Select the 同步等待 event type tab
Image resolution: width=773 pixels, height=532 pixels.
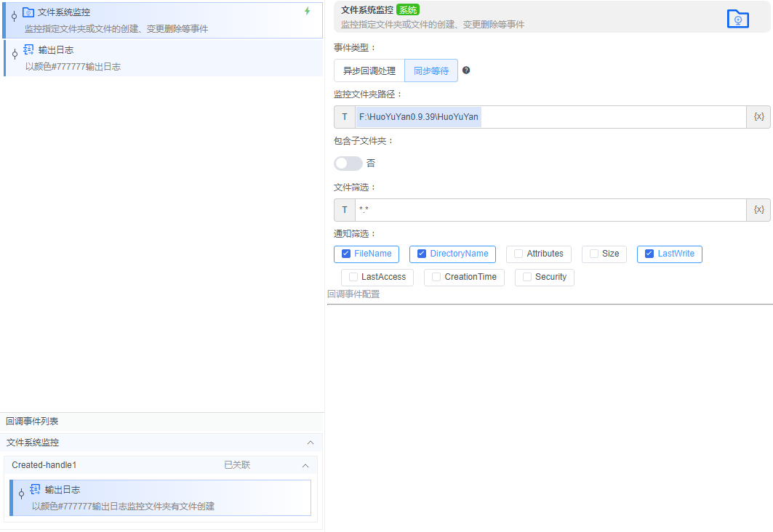click(432, 70)
